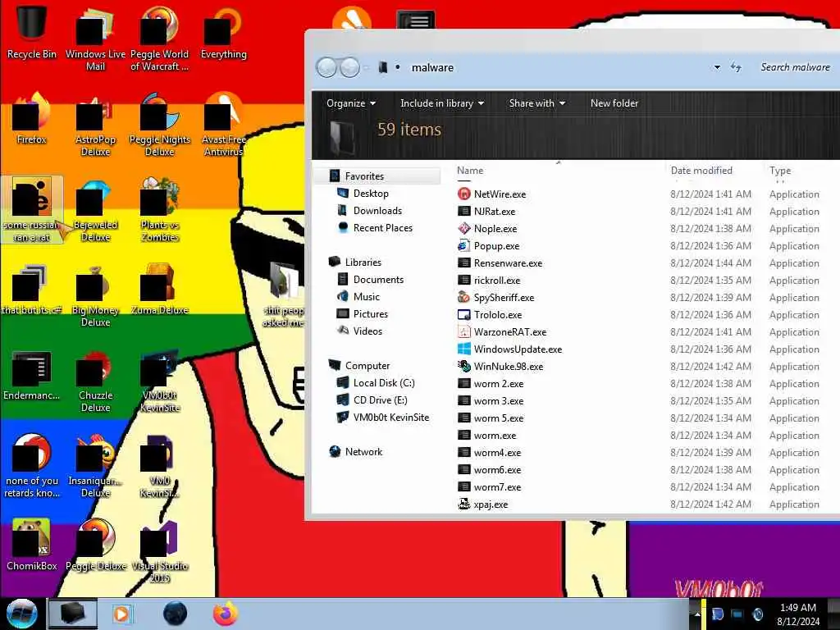Select Computer in navigation pane
This screenshot has width=840, height=630.
coord(367,365)
